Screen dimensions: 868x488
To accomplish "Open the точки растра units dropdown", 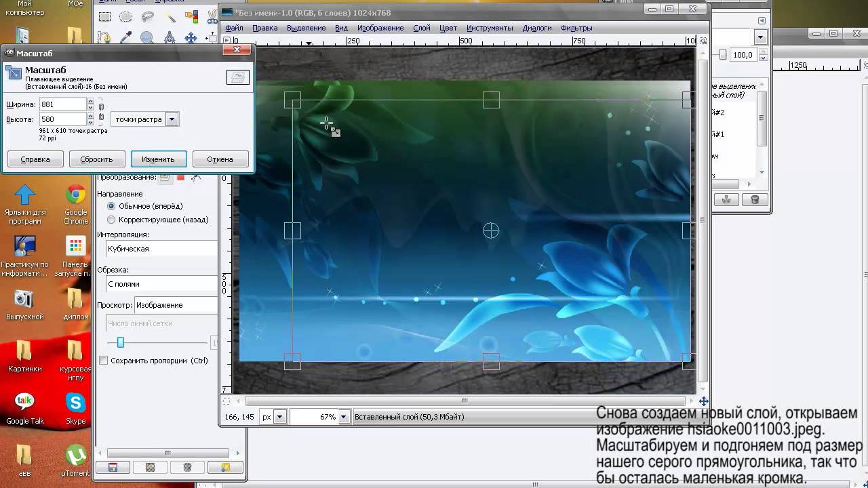I will (144, 119).
